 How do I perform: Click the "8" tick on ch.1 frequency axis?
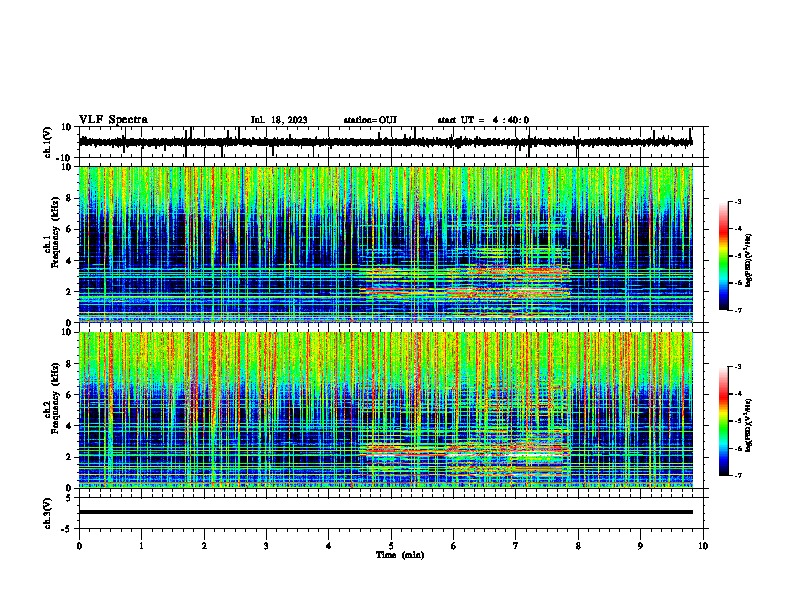[x=70, y=198]
